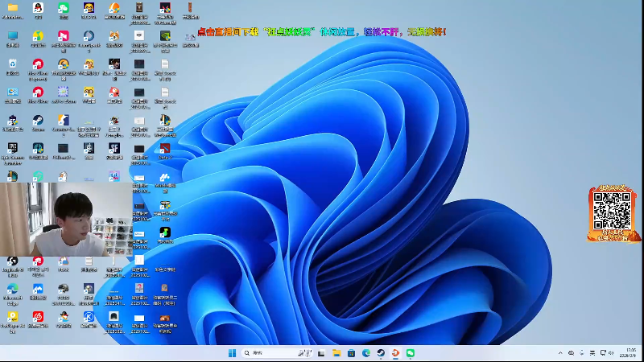Open the WeChat shortcut on the desktop
Viewport: 644px width, 362px height.
64,9
